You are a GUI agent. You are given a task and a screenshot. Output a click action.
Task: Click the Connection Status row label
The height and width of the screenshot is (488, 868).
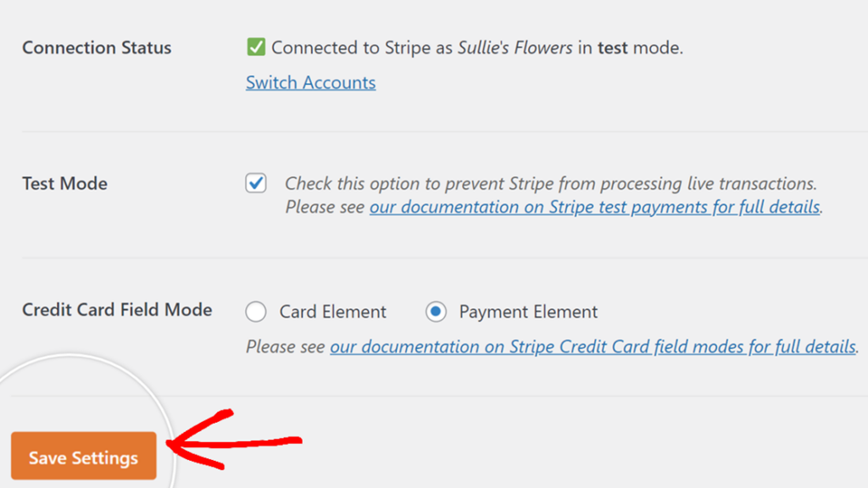click(96, 47)
